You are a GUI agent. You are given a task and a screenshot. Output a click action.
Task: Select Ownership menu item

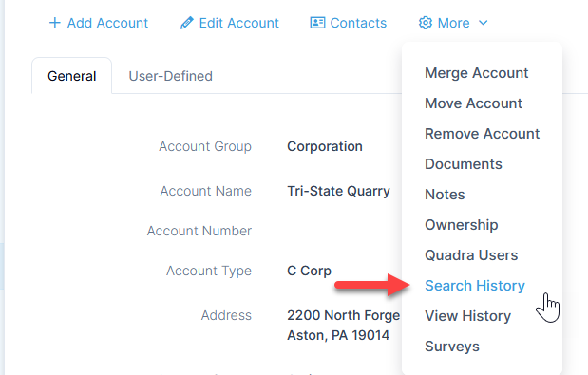click(462, 225)
